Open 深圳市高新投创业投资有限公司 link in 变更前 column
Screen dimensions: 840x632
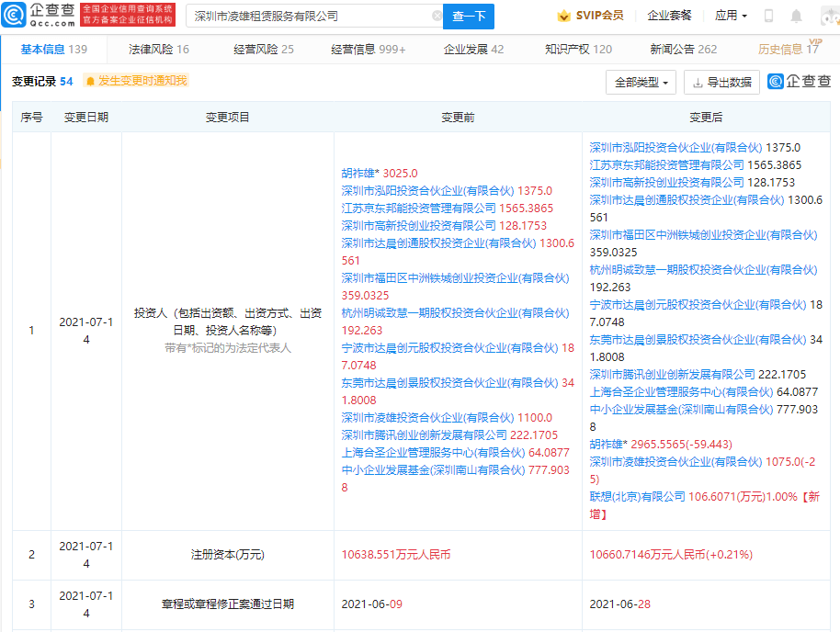click(x=418, y=226)
